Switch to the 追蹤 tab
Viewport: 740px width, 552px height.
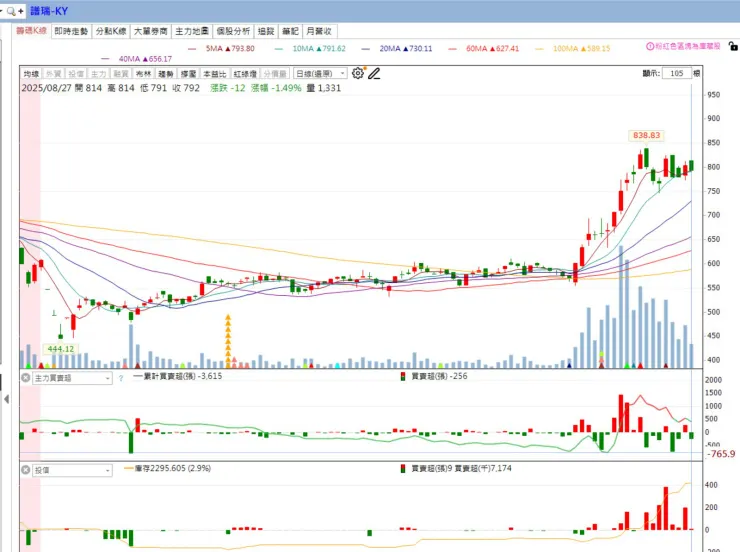(x=266, y=31)
